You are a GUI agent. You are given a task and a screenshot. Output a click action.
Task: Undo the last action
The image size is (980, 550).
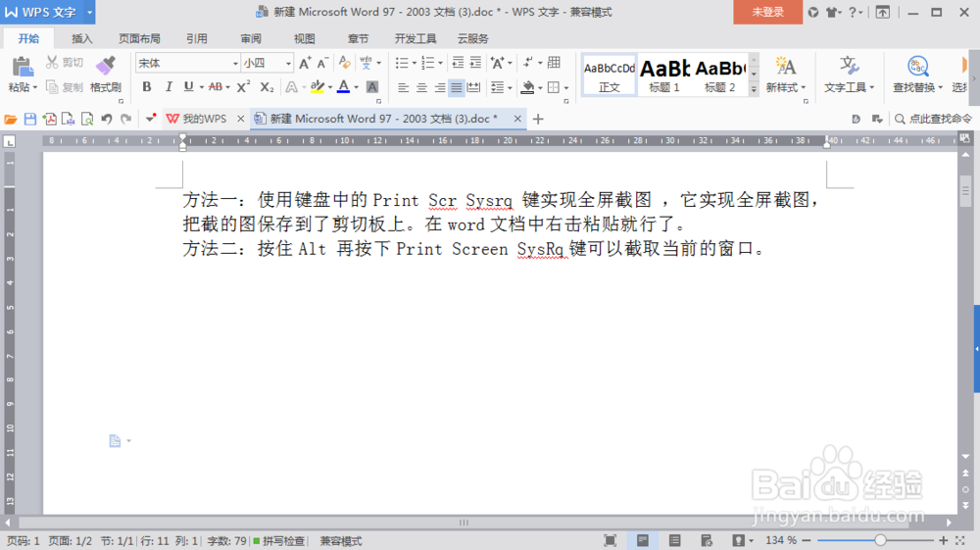pos(107,119)
